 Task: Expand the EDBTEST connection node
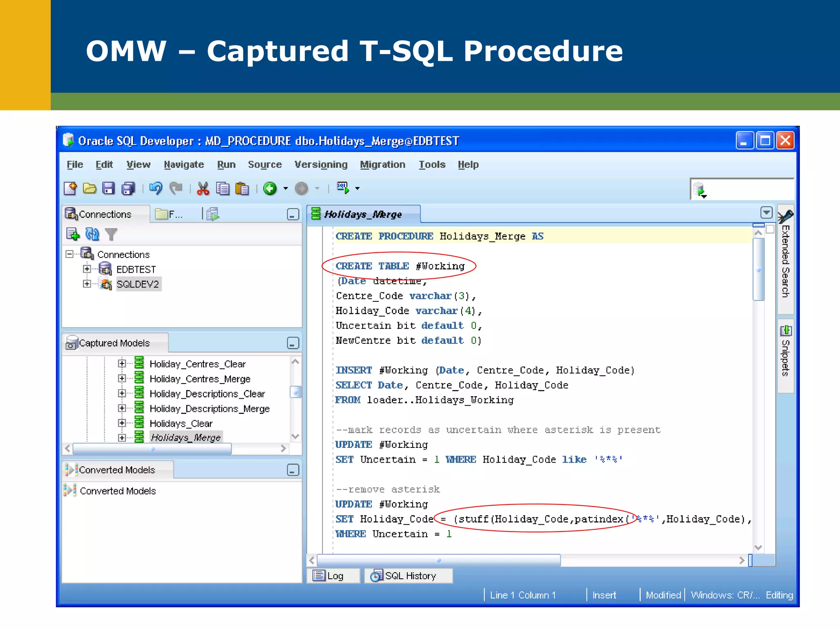[87, 269]
